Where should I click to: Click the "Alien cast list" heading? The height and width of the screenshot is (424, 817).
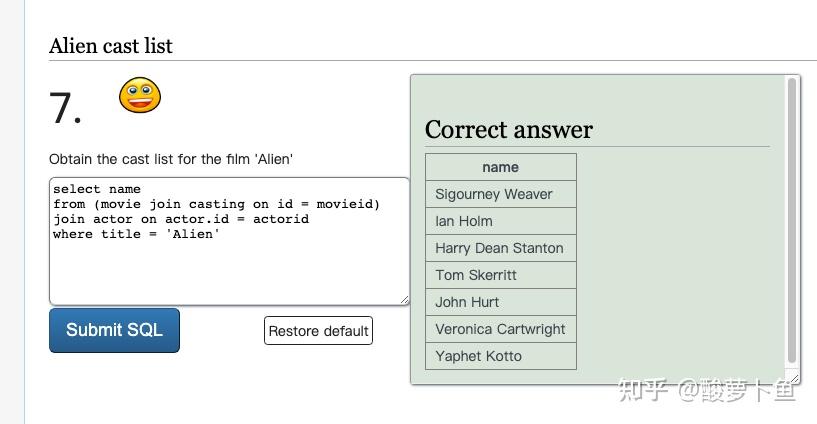coord(111,46)
